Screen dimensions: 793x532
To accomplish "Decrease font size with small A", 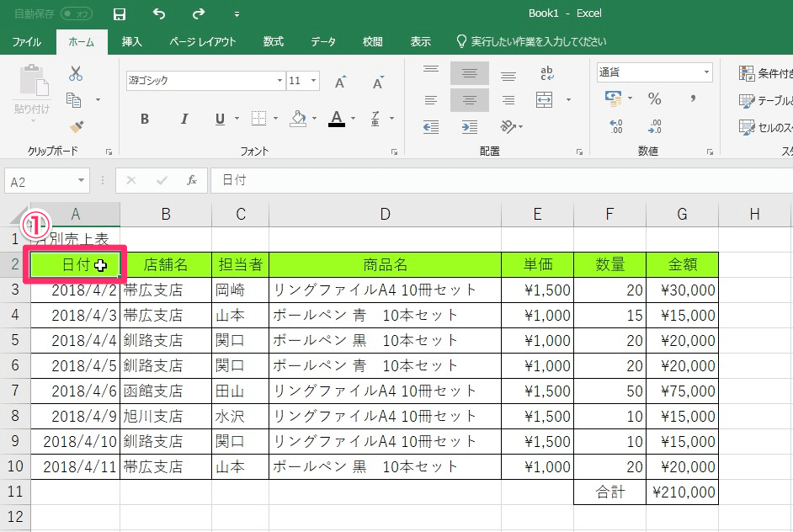I will [x=378, y=82].
